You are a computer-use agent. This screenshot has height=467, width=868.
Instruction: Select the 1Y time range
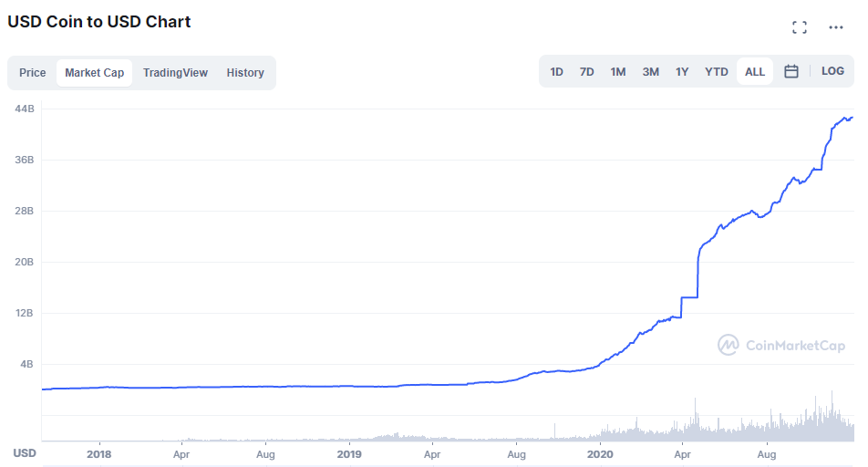tap(682, 71)
